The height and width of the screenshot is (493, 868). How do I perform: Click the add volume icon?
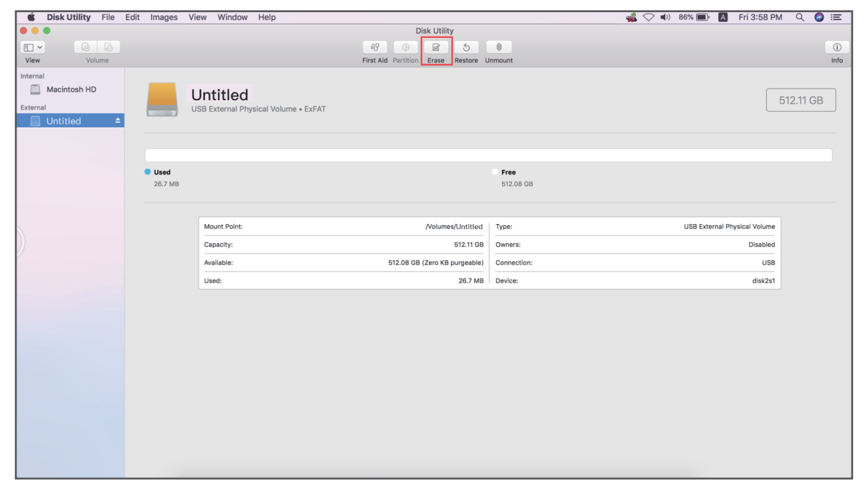(x=85, y=47)
